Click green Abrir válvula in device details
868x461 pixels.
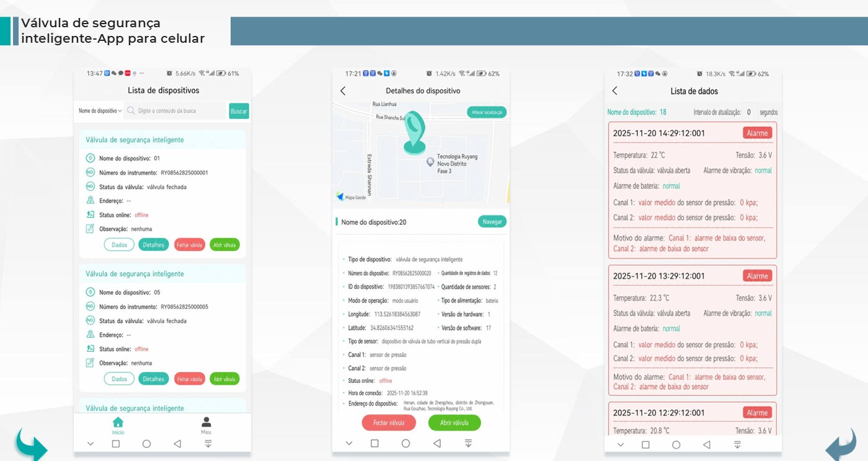[x=454, y=423]
